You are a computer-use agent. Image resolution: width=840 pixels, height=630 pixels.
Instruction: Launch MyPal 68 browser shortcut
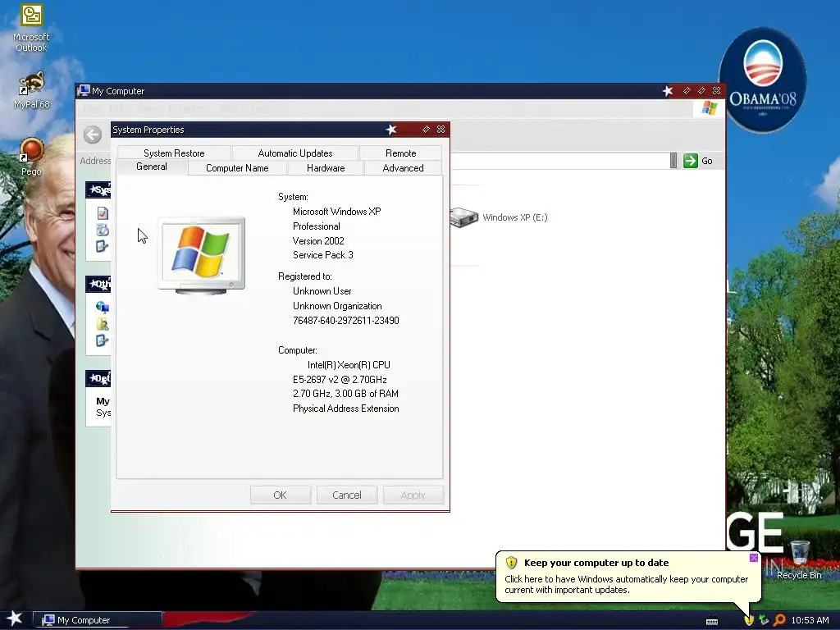pyautogui.click(x=31, y=90)
